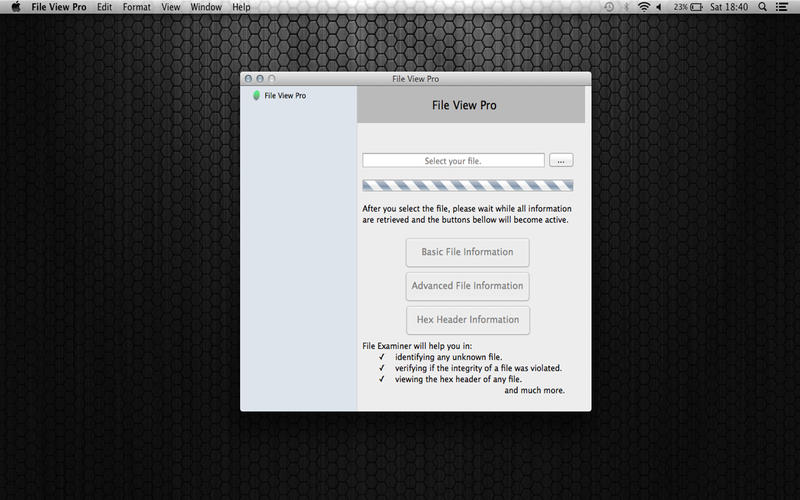
Task: Open the File View Pro application menu
Action: [58, 7]
